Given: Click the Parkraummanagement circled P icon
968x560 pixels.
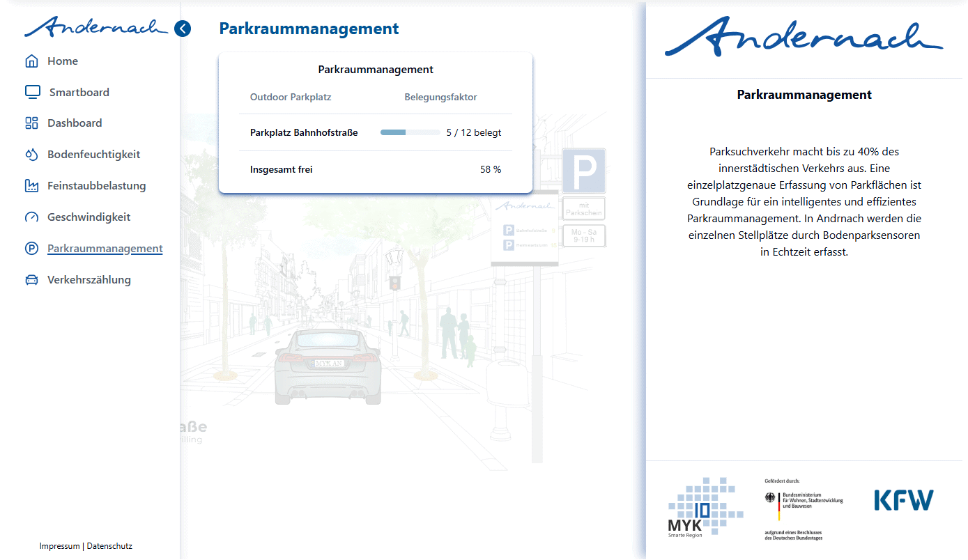Looking at the screenshot, I should pyautogui.click(x=31, y=249).
